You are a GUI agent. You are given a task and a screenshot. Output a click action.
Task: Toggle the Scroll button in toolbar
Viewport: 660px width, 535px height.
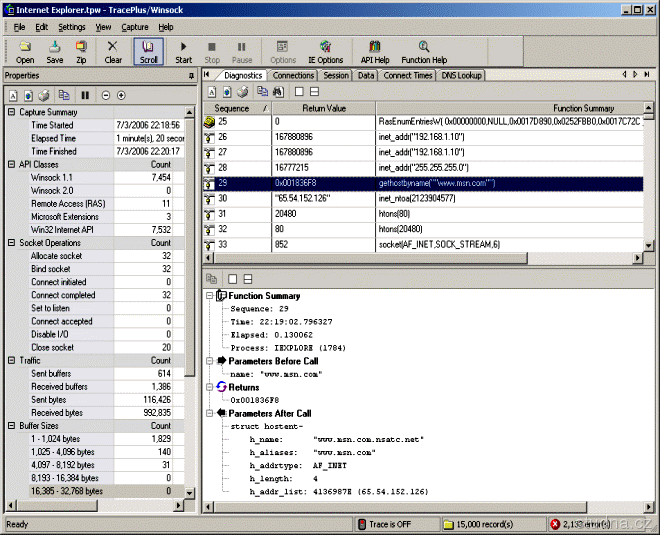pyautogui.click(x=148, y=51)
